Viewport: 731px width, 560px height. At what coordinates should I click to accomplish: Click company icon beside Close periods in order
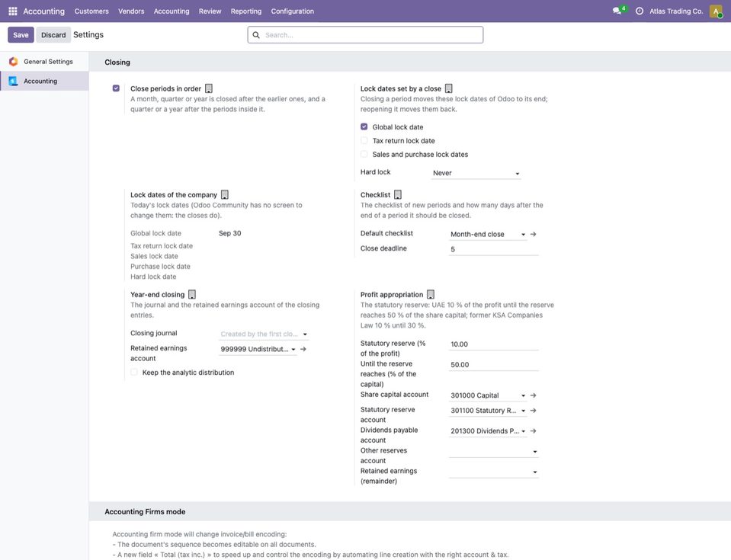tap(209, 88)
